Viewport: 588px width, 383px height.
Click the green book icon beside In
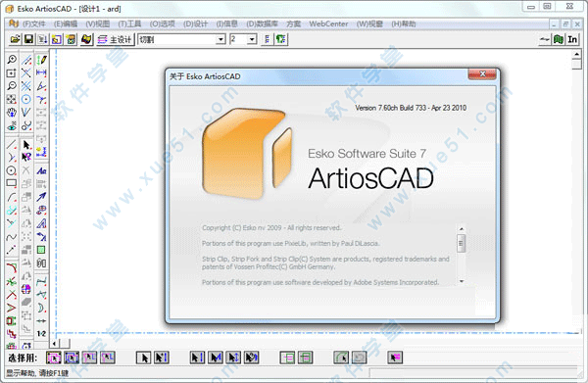(559, 39)
